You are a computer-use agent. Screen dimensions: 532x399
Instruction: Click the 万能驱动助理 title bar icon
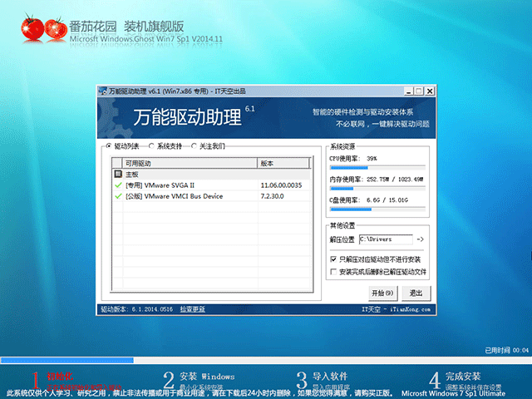click(103, 91)
